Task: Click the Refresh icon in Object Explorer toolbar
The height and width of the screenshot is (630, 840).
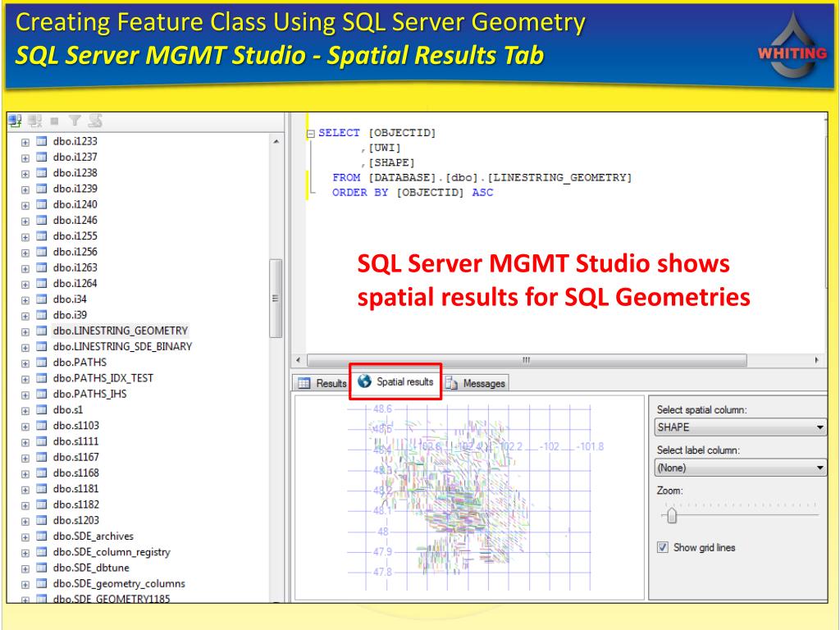Action: click(x=95, y=121)
